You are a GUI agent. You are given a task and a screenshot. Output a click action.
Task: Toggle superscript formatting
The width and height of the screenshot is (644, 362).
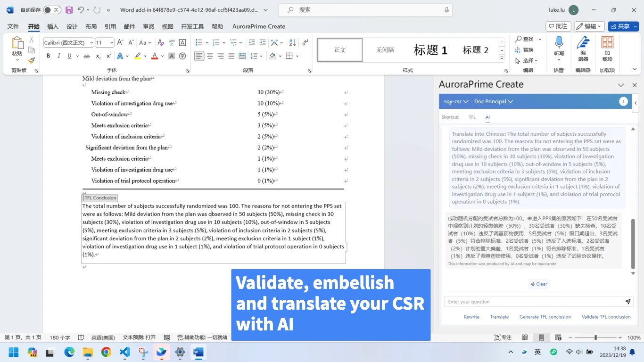109,56
